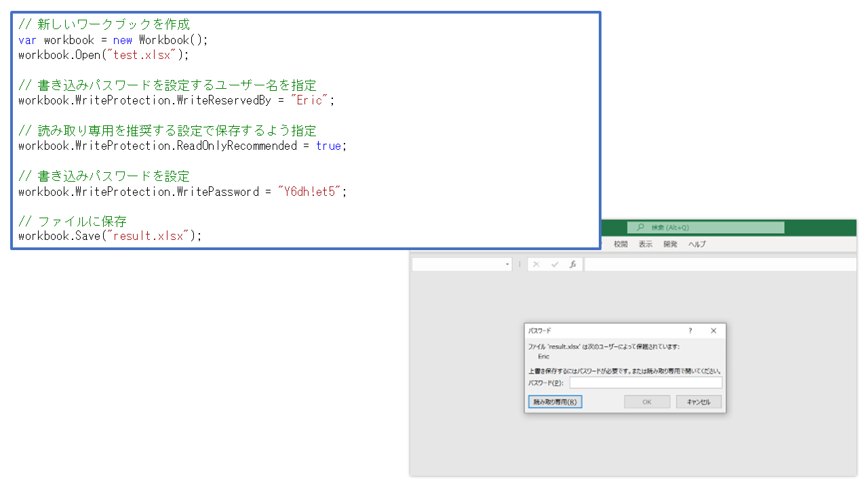868x488 pixels.
Task: Click the 読み取り専用を推奨する comment line
Action: 167,131
